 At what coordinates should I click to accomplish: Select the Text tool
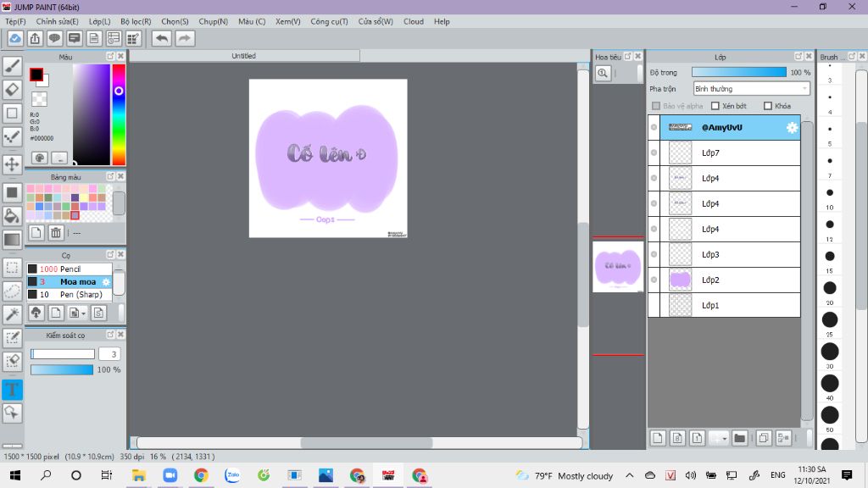(12, 390)
